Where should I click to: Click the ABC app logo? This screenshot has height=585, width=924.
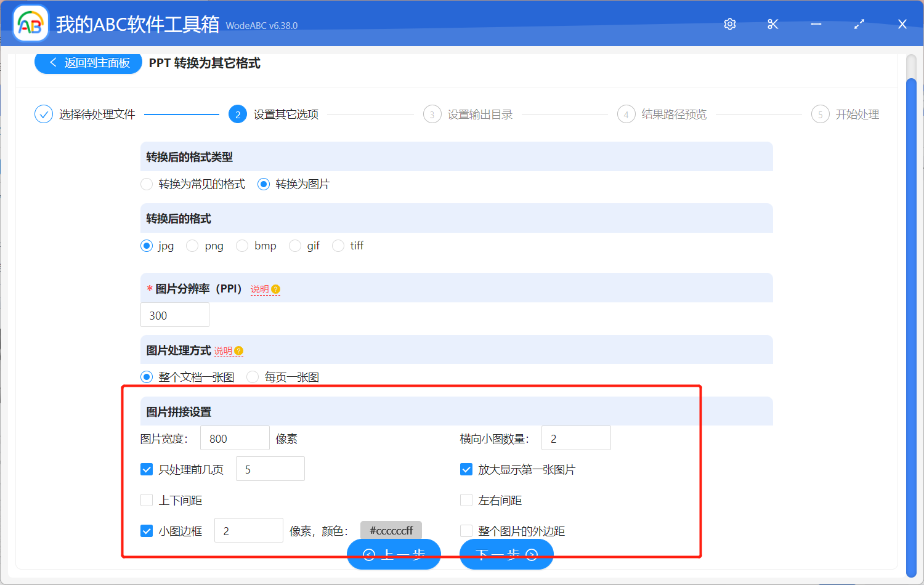(x=30, y=23)
